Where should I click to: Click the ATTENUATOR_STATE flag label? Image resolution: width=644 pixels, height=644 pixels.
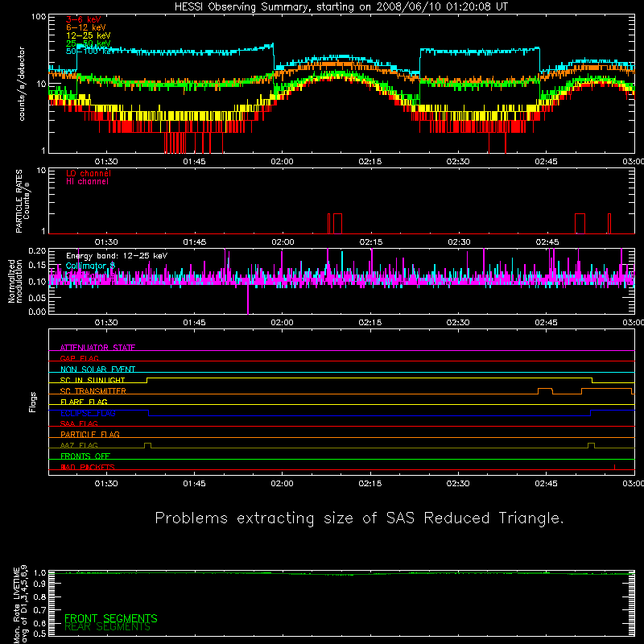click(97, 348)
